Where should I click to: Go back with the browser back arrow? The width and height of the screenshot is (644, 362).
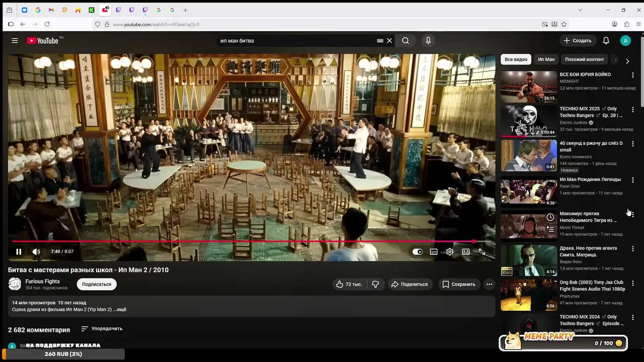pos(23,24)
